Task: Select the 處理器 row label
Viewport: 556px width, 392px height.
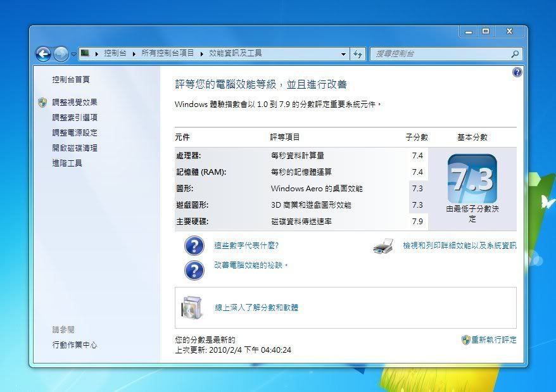Action: coord(189,156)
